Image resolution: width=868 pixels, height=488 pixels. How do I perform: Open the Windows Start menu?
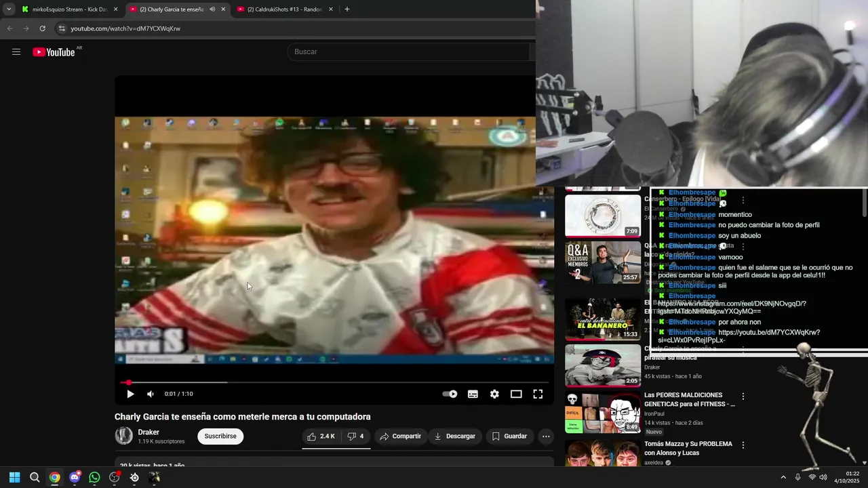15,477
